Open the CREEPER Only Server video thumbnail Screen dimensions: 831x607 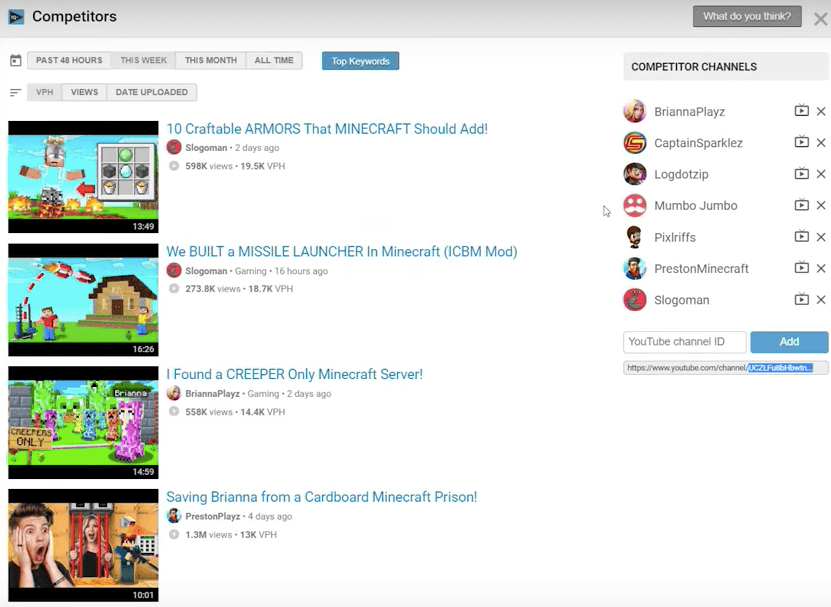click(x=83, y=423)
